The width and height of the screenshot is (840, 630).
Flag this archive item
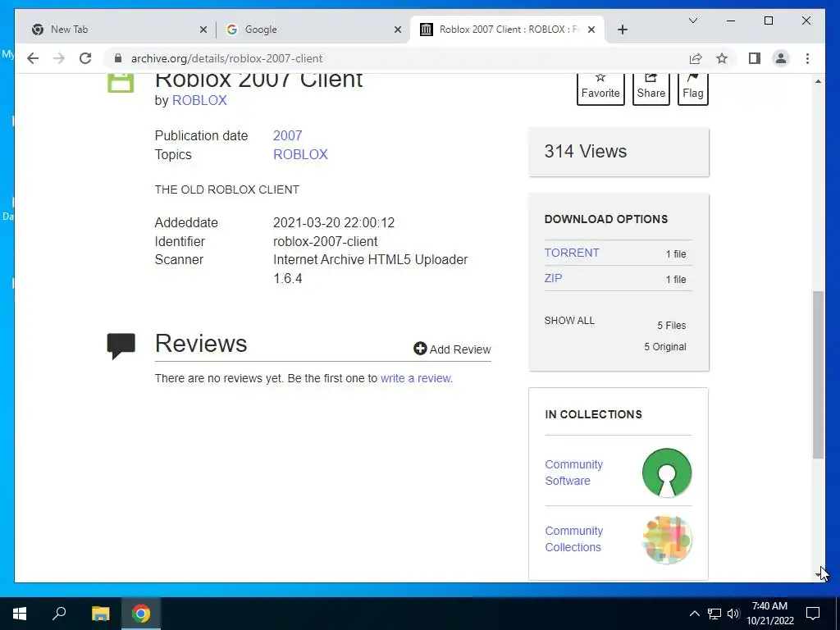coord(692,89)
